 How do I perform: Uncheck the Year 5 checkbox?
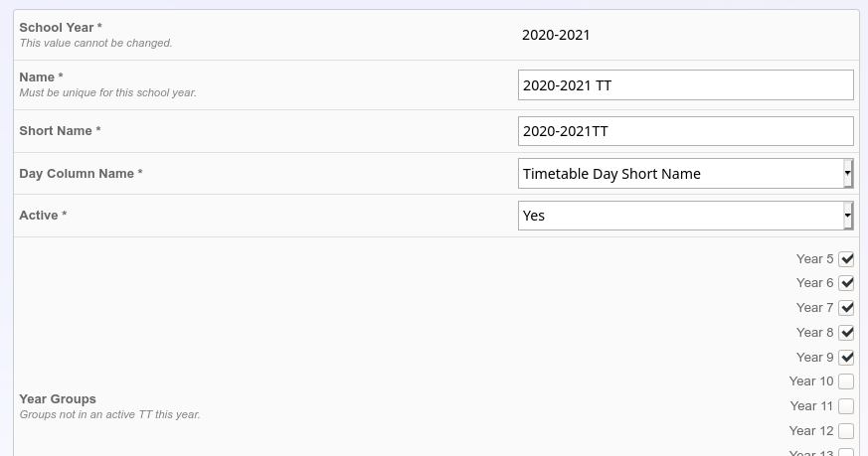846,259
